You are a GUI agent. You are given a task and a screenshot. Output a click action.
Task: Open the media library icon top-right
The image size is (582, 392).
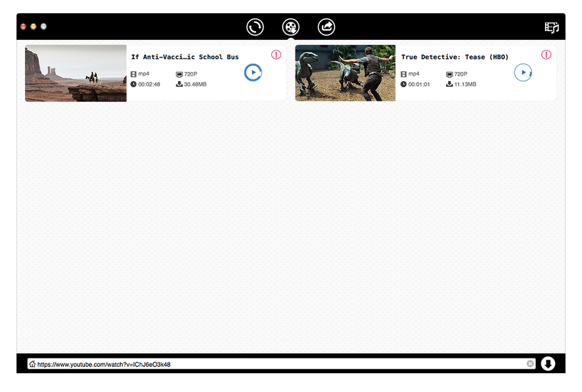(551, 27)
